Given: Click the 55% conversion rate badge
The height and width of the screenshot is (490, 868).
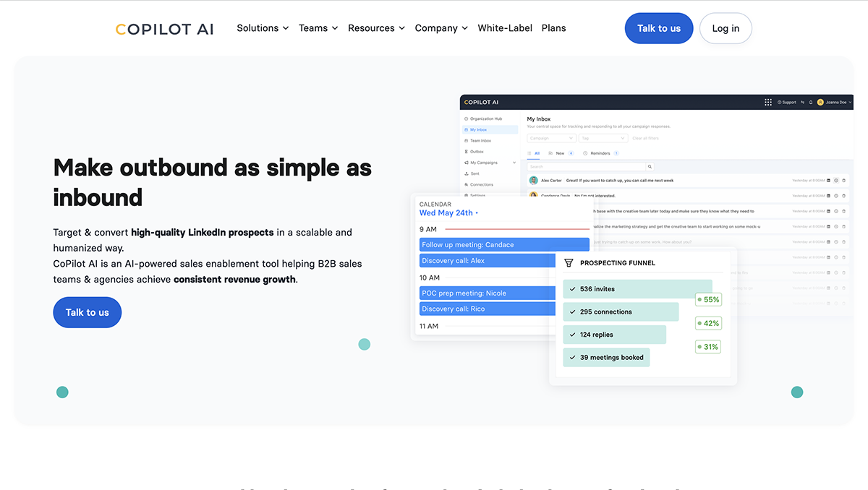Looking at the screenshot, I should pyautogui.click(x=708, y=299).
